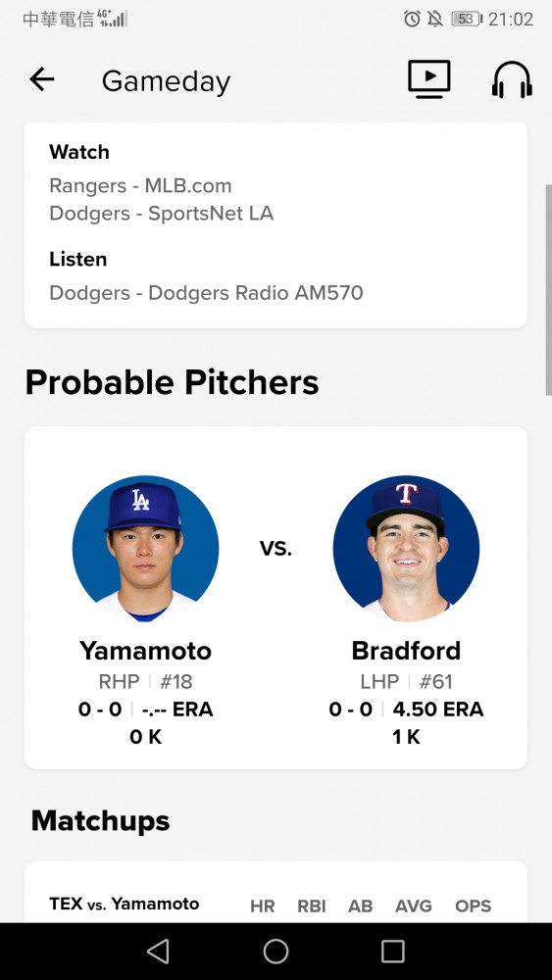Tap Rangers - MLB.com watch option

click(140, 185)
